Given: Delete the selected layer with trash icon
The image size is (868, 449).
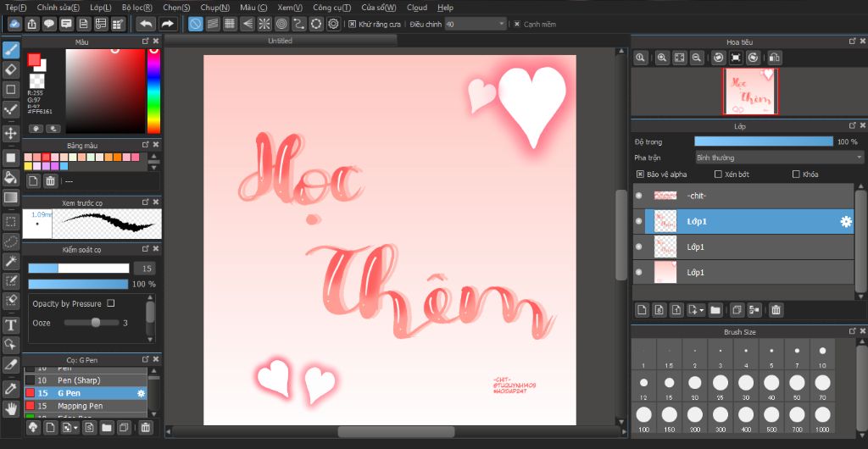Looking at the screenshot, I should pos(776,310).
